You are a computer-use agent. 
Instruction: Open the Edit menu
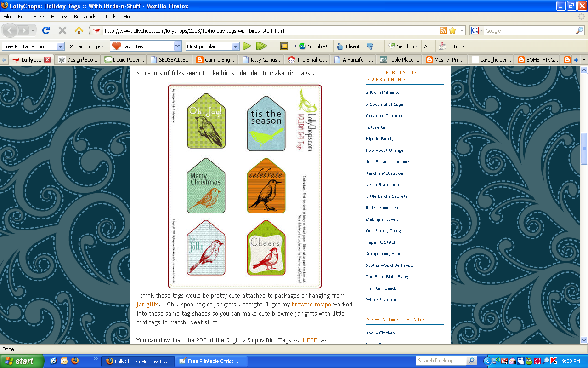(22, 17)
